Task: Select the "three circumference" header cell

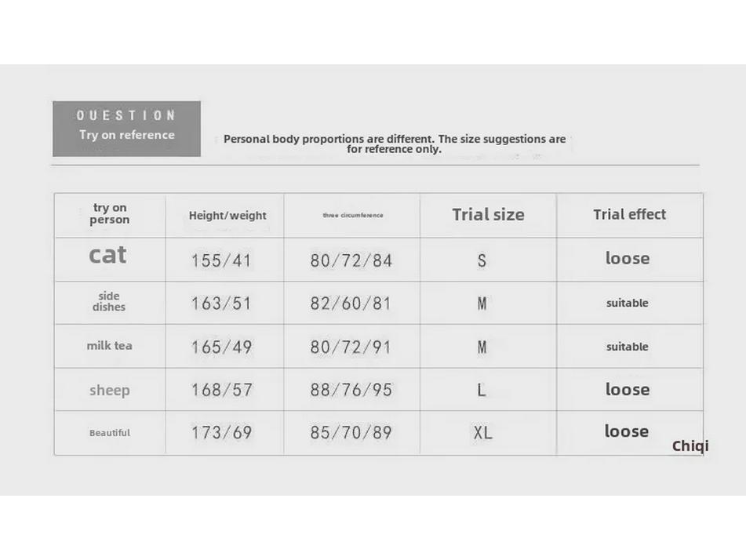Action: [353, 216]
